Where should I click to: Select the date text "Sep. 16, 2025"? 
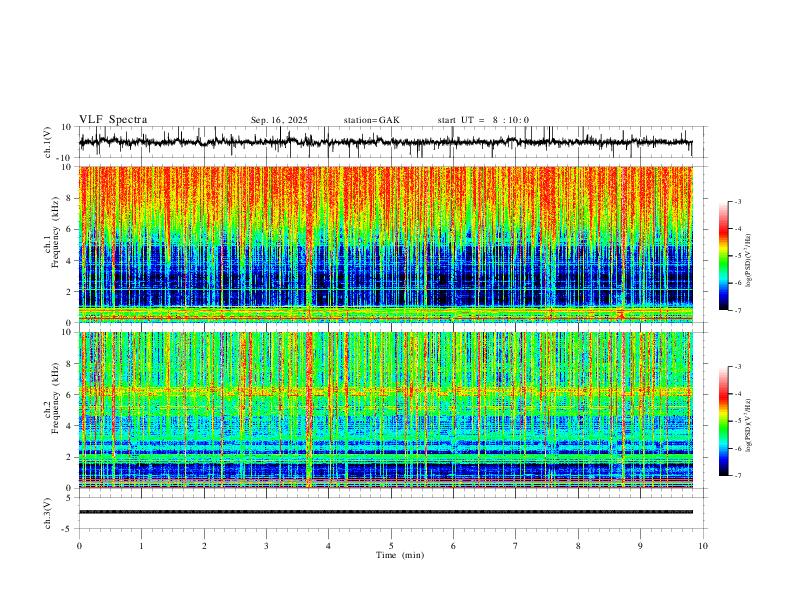pos(279,120)
